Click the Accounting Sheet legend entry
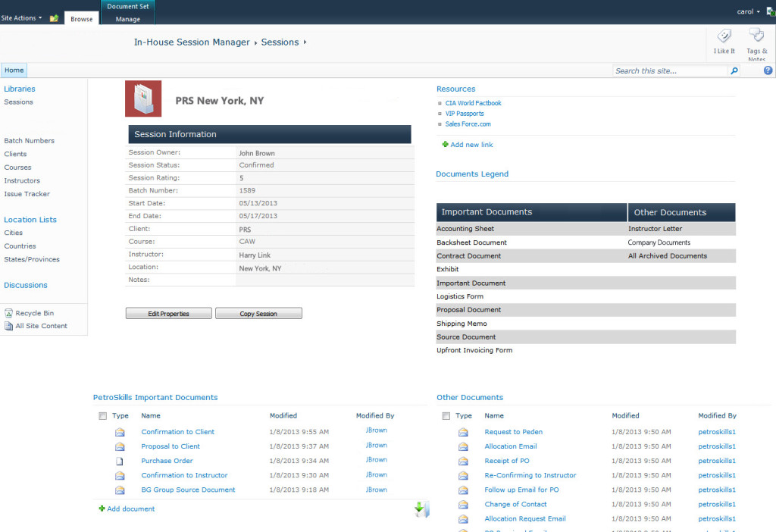 [x=465, y=229]
